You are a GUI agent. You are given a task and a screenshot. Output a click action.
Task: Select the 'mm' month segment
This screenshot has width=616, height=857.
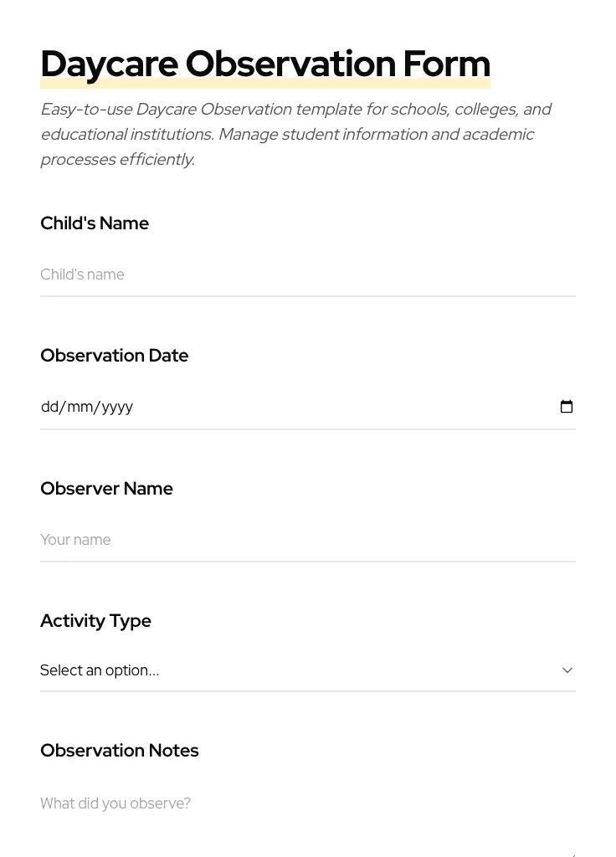80,407
